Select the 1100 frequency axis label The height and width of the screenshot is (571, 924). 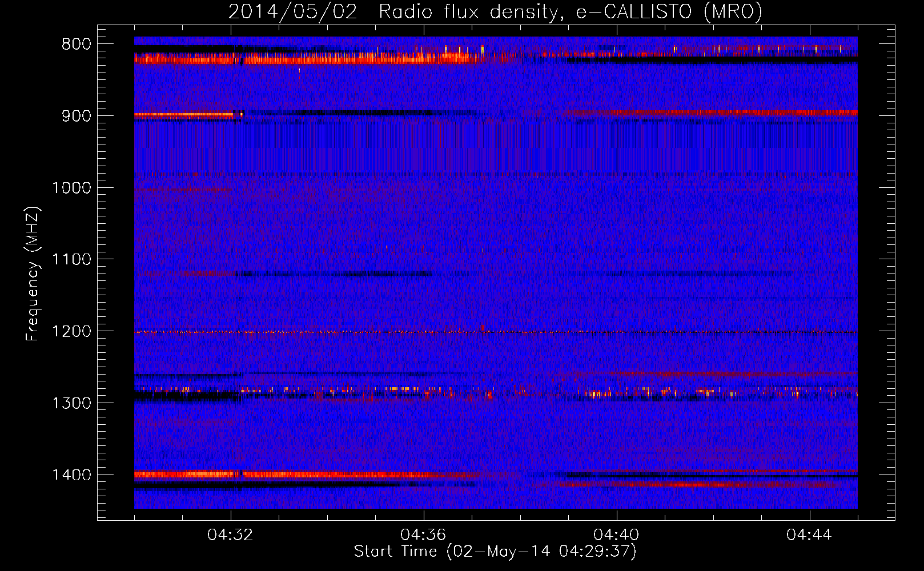tap(71, 260)
